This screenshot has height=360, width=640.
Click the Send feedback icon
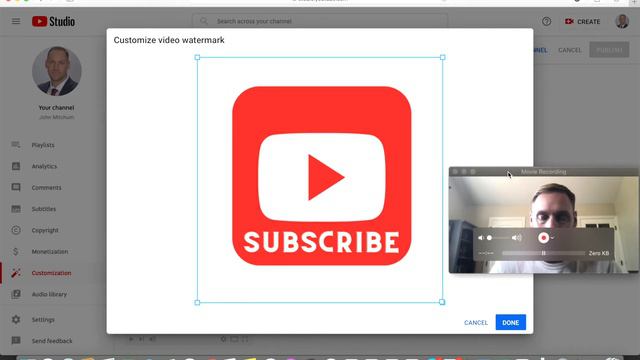pos(16,341)
